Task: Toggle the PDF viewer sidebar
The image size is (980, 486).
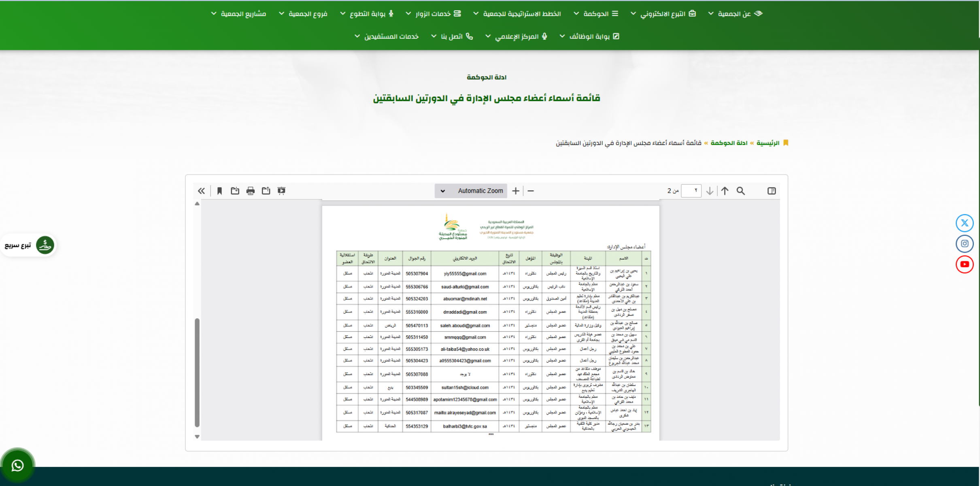Action: tap(772, 191)
